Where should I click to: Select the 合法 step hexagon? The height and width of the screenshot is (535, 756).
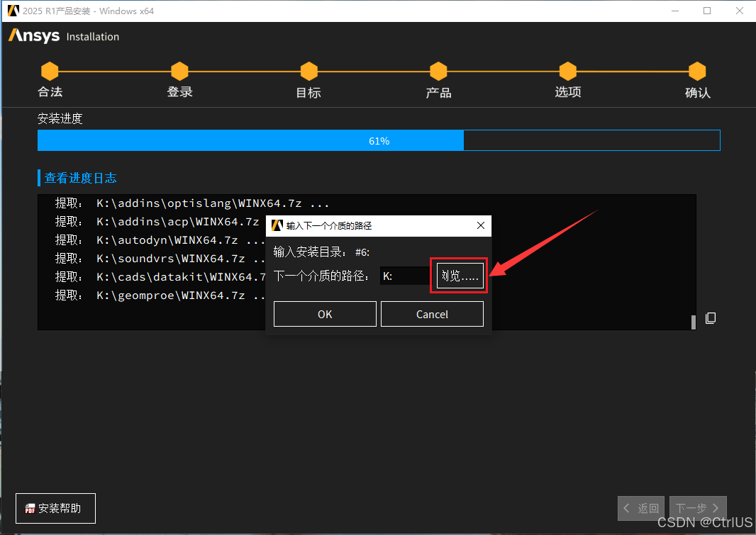(x=50, y=72)
